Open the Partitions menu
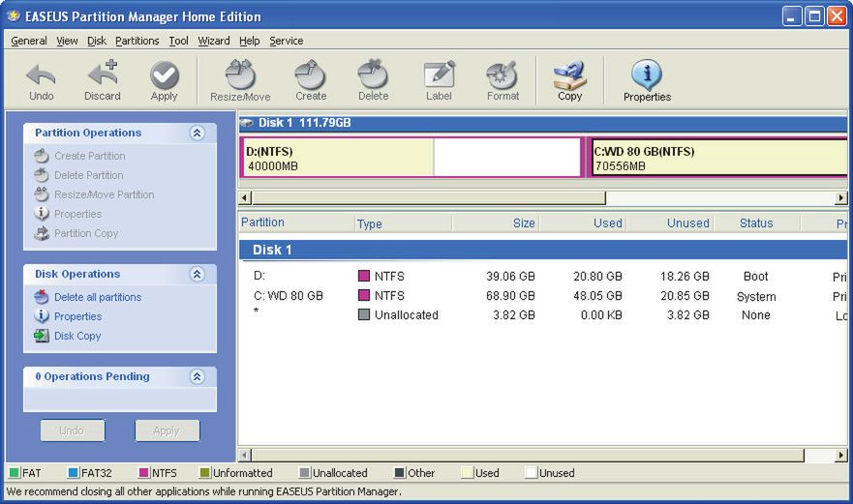853x504 pixels. pos(137,41)
